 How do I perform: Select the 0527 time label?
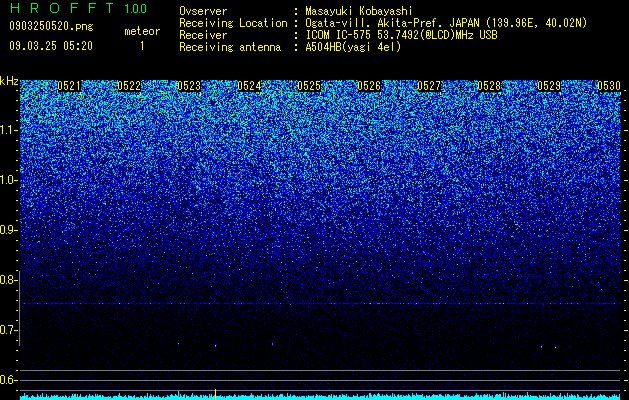click(x=429, y=86)
